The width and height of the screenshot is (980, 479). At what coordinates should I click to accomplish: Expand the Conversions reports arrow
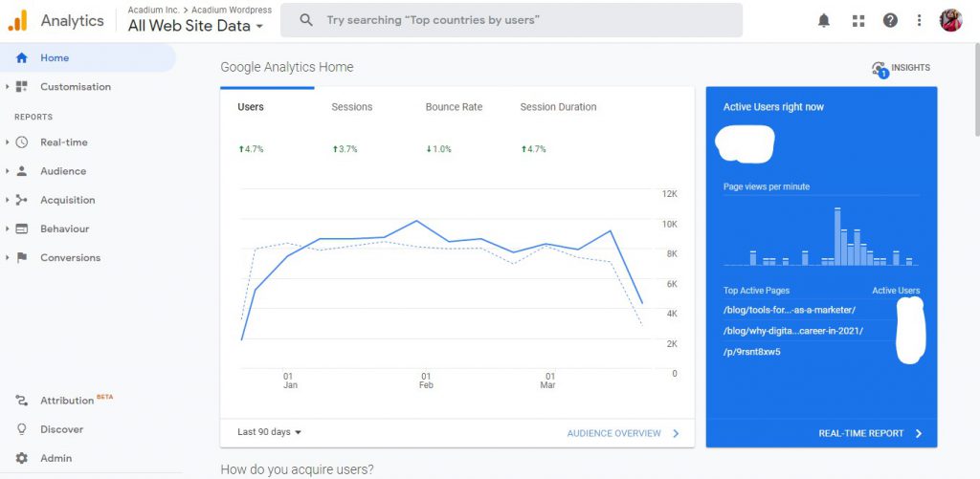point(7,257)
